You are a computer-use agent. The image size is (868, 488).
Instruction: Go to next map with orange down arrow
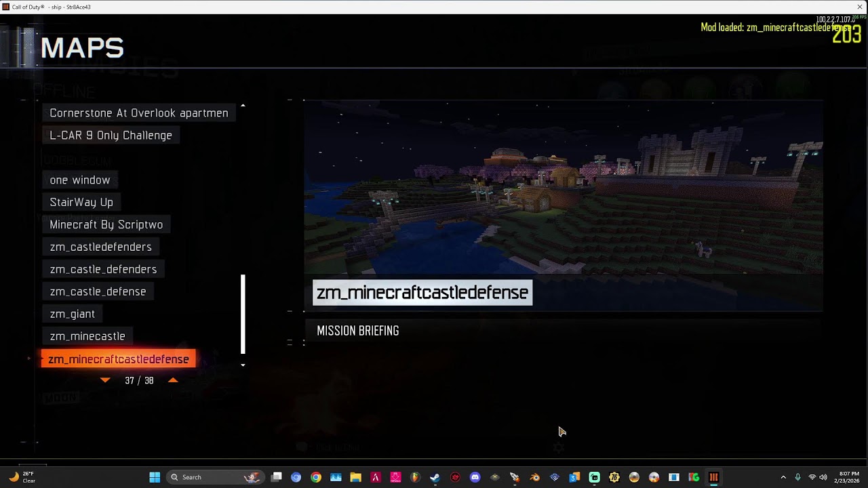[x=105, y=380]
